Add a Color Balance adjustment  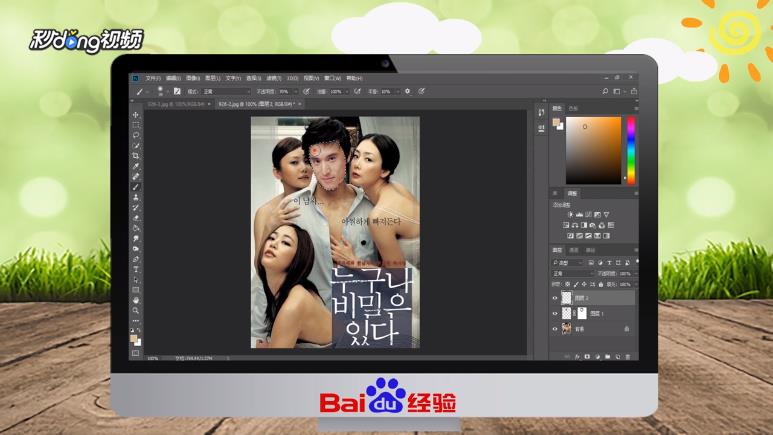(x=575, y=225)
